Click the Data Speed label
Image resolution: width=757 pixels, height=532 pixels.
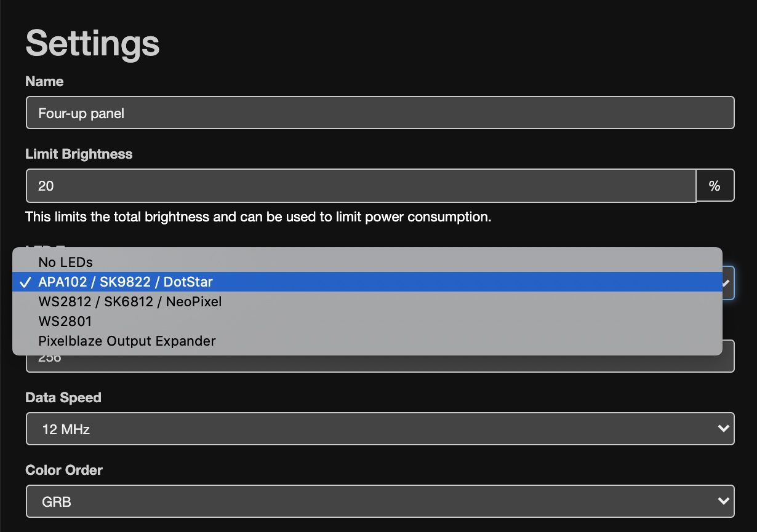pyautogui.click(x=63, y=397)
